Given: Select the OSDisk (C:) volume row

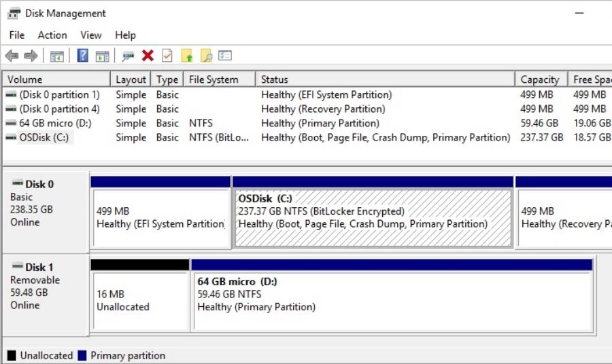Looking at the screenshot, I should pos(307,138).
